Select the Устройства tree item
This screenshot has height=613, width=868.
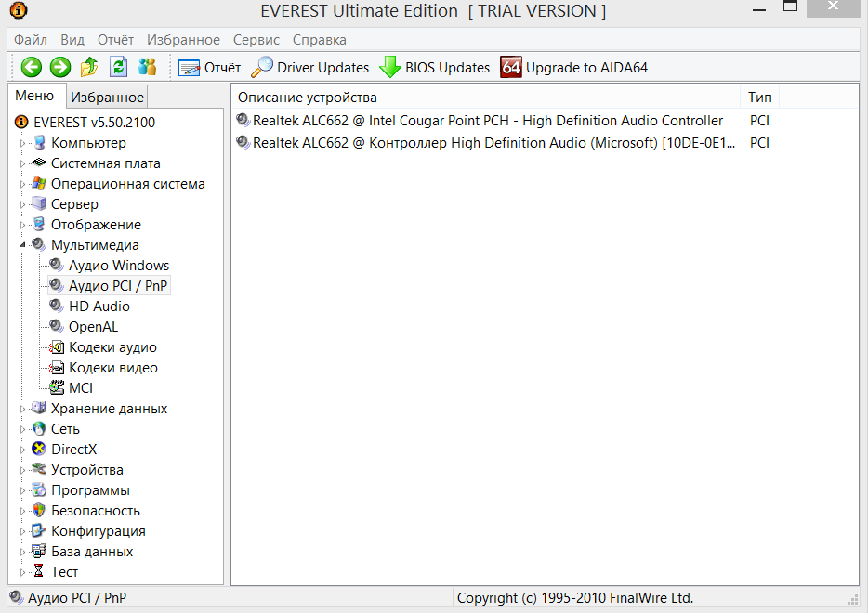click(x=87, y=470)
